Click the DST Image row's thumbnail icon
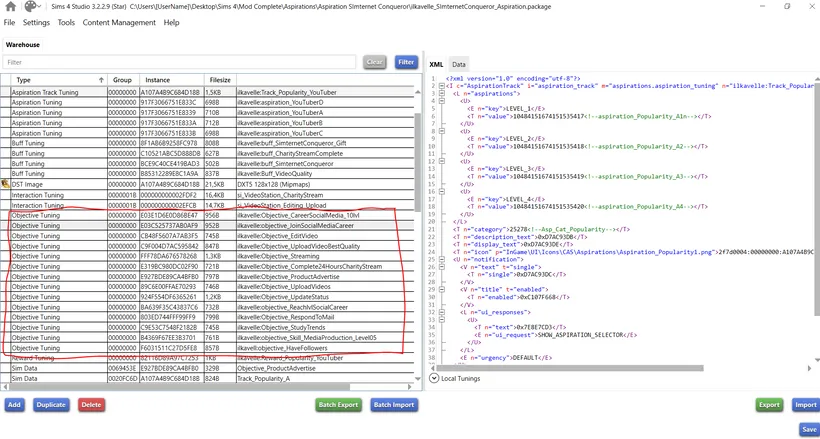The image size is (820, 439). (x=5, y=184)
